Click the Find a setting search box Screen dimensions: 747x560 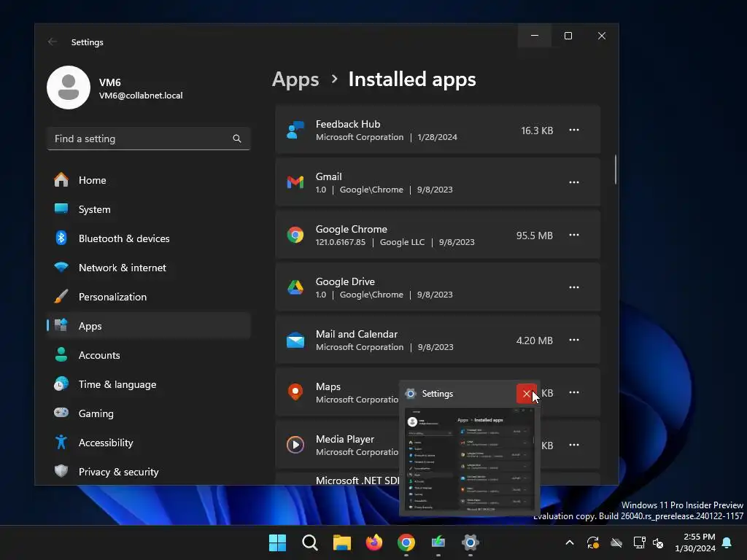(149, 139)
